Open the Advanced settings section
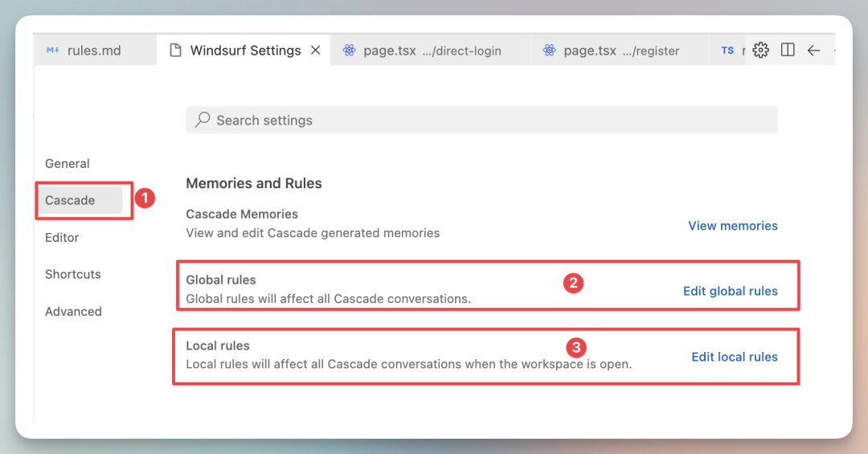868x454 pixels. 74,311
